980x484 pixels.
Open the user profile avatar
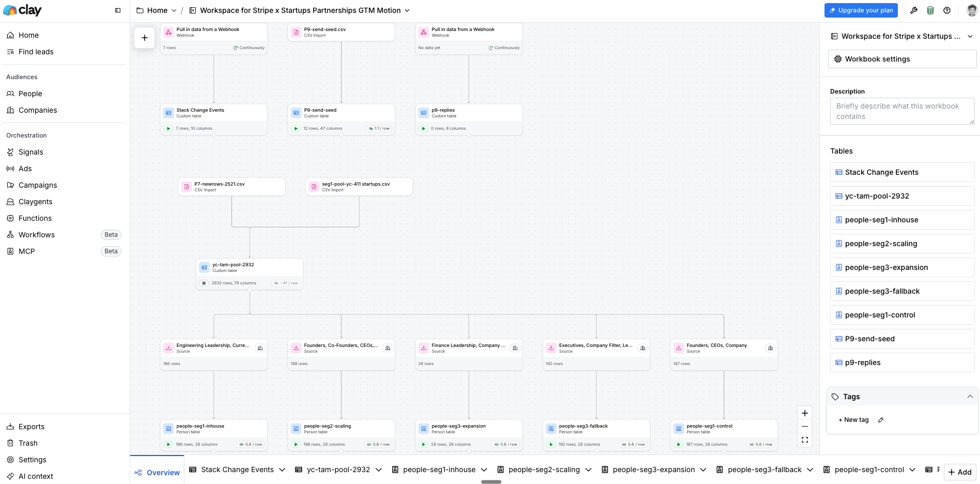(972, 10)
